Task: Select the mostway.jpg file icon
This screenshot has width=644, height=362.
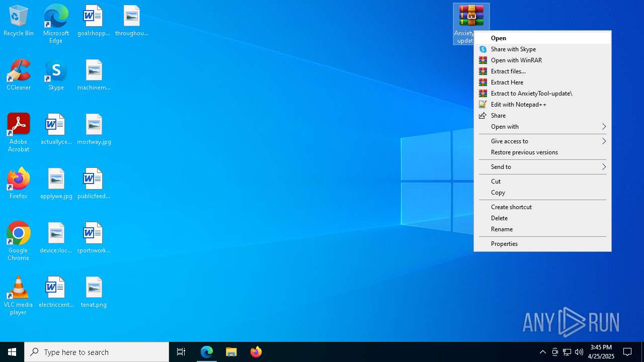Action: [94, 130]
